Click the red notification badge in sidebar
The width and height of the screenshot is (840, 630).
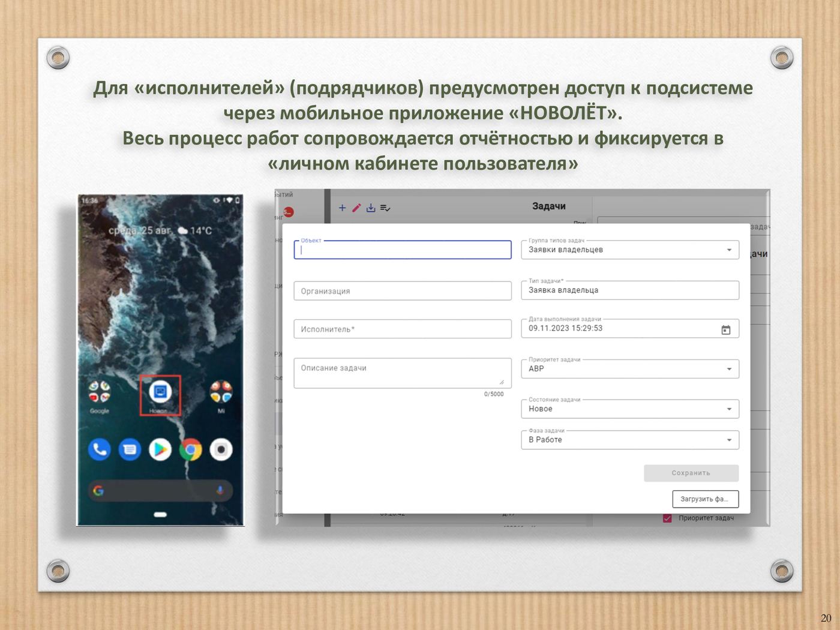(288, 212)
